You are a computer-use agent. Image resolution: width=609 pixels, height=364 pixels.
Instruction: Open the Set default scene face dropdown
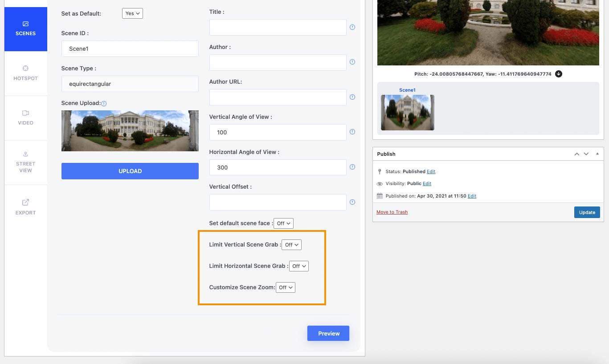283,223
